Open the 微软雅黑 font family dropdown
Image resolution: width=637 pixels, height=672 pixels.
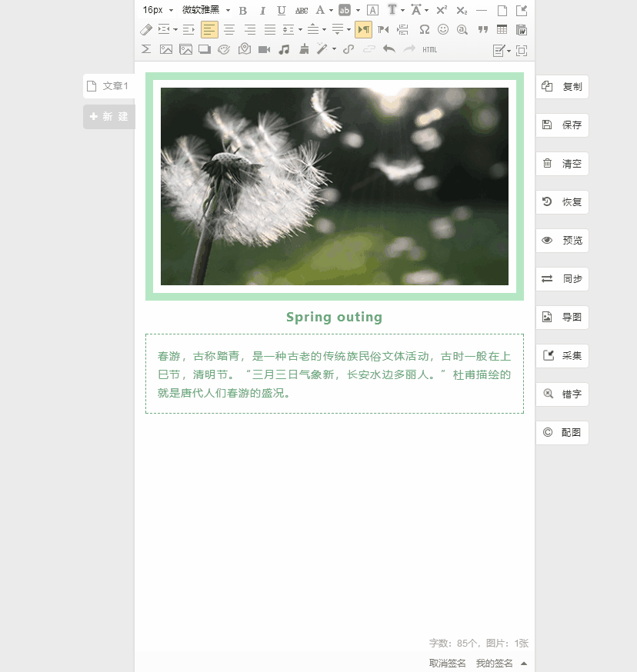[200, 10]
